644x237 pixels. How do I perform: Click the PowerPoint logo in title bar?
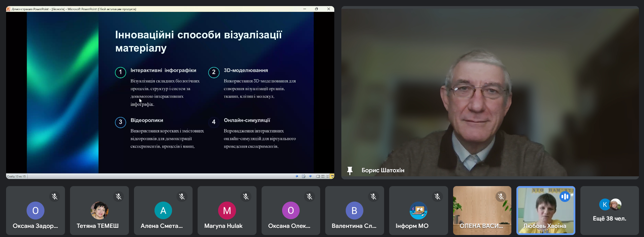click(x=8, y=9)
